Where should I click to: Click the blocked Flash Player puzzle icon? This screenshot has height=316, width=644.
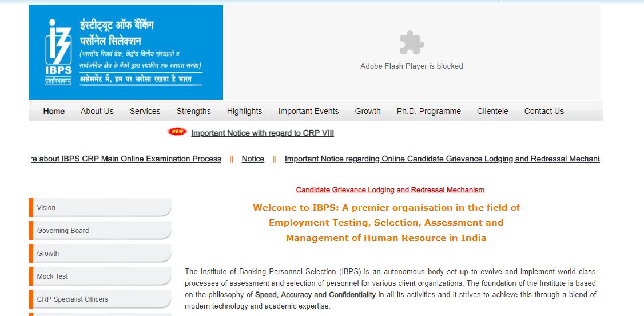412,42
